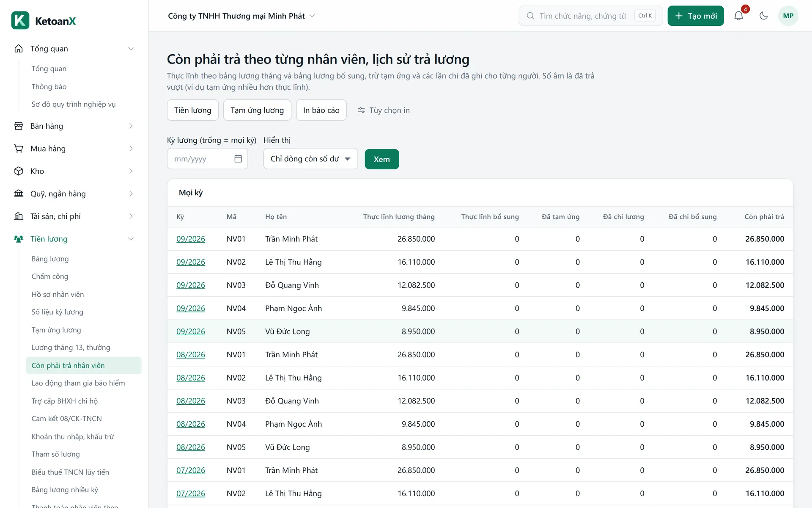
Task: Open Bảng lương in sidebar
Action: pos(50,259)
